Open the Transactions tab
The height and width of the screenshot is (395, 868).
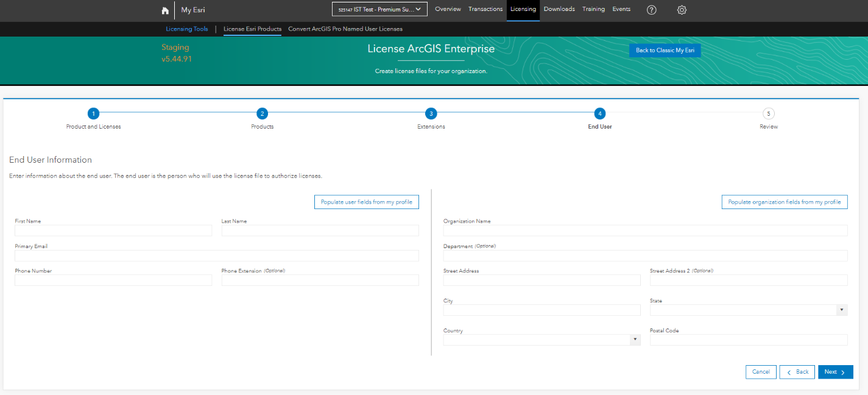coord(485,9)
